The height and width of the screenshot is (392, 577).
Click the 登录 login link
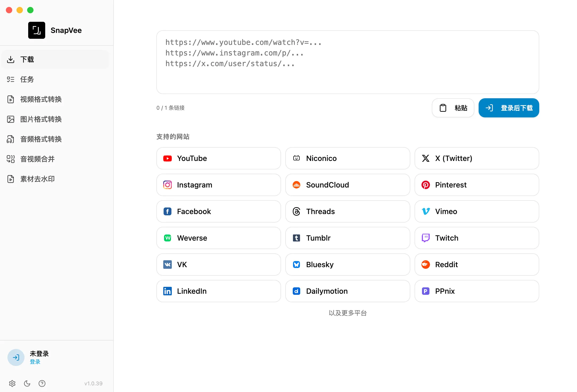[35, 362]
